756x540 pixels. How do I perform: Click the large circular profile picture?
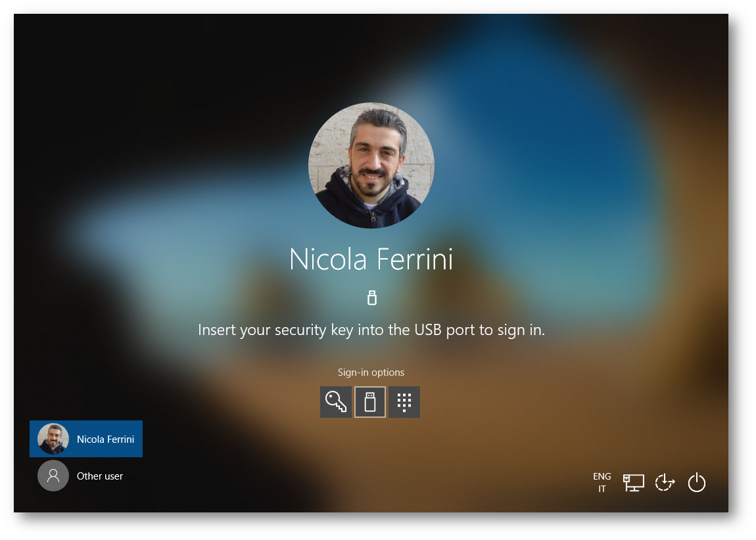371,166
